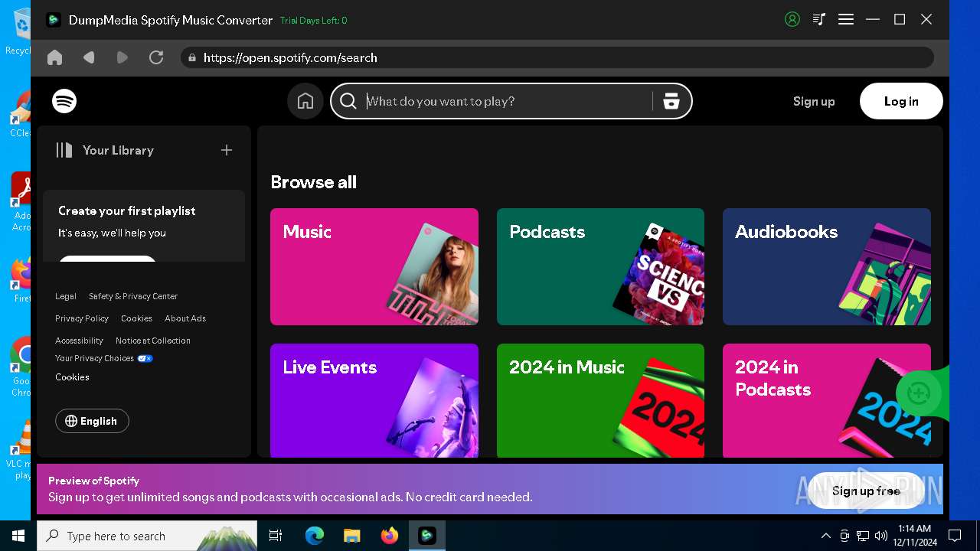980x551 pixels.
Task: Navigate forward in the converter browser
Action: coord(122,57)
